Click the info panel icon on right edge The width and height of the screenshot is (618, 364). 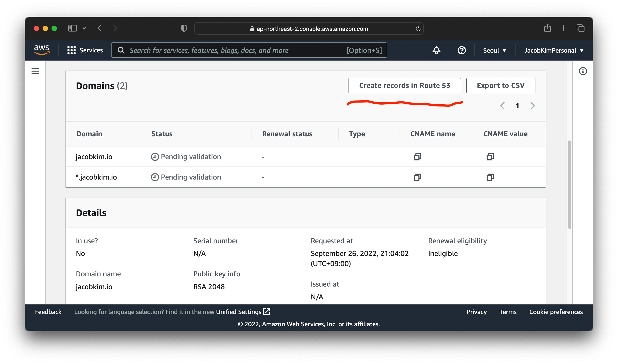pos(583,71)
